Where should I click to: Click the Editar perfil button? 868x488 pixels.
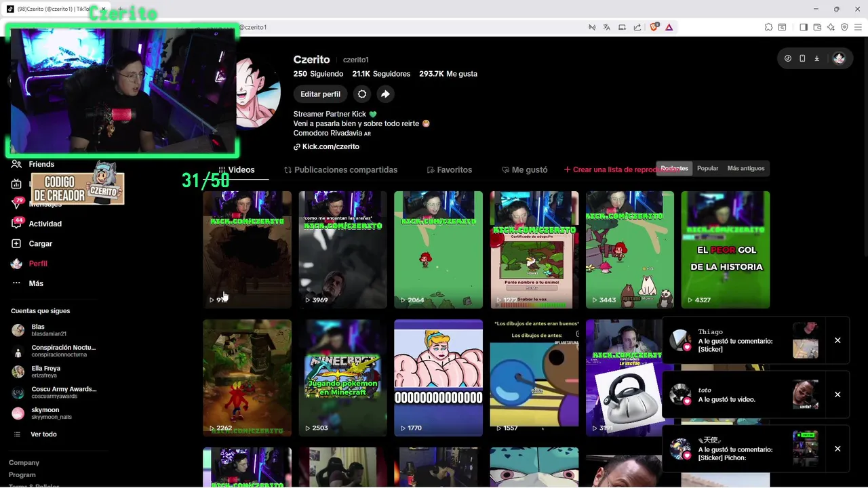[320, 94]
